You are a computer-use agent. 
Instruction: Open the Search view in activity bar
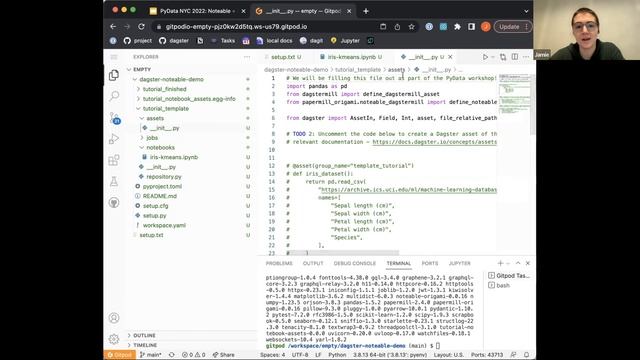coord(114,96)
